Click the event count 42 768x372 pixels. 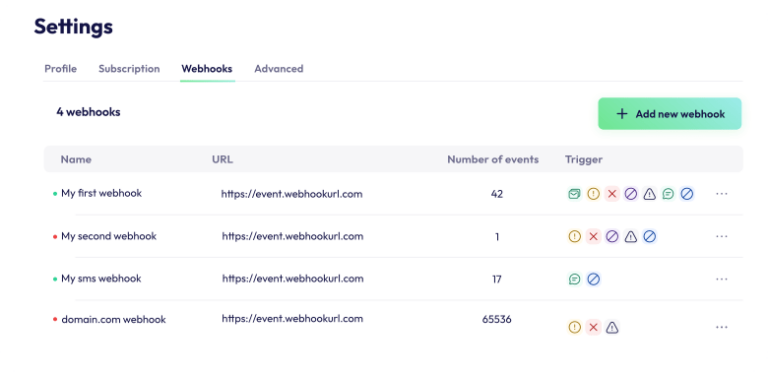[x=497, y=194]
